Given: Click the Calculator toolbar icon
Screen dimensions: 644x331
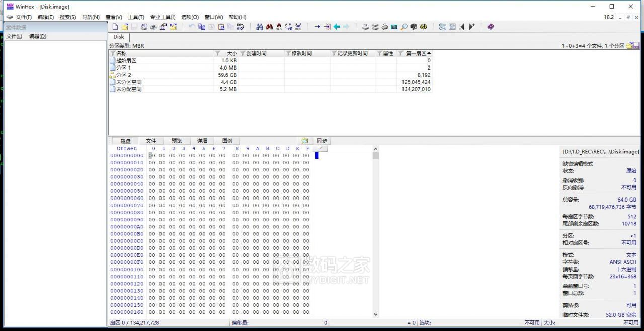Looking at the screenshot, I should 394,27.
